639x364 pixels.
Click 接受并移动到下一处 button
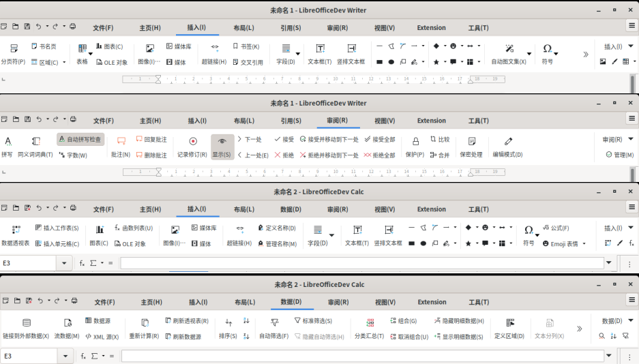pos(329,139)
